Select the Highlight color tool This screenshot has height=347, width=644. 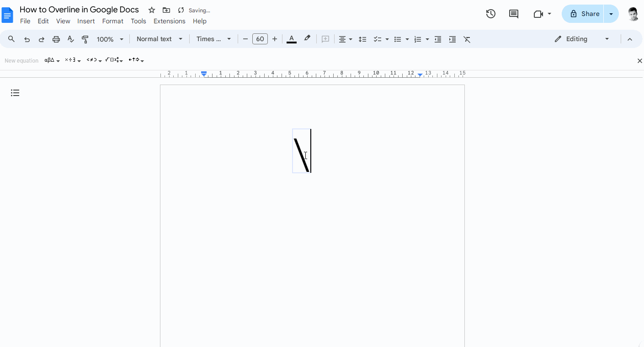tap(307, 39)
